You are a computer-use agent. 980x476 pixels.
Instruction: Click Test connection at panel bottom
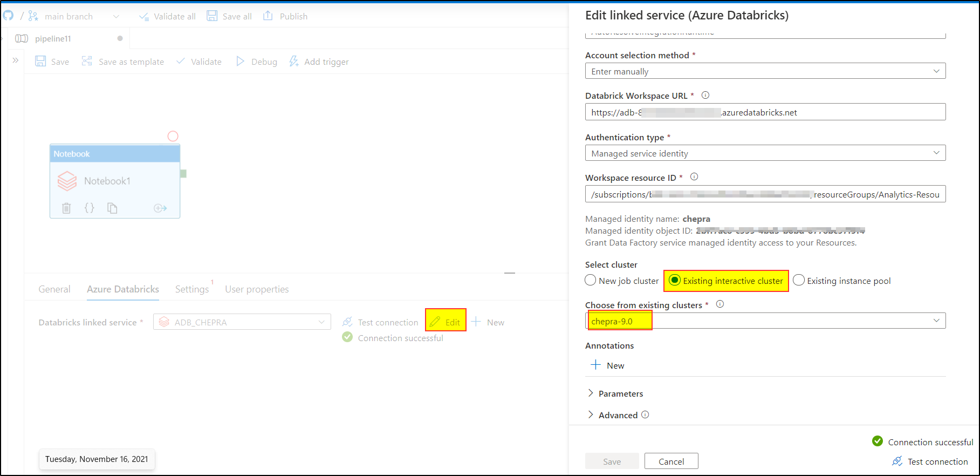(930, 461)
